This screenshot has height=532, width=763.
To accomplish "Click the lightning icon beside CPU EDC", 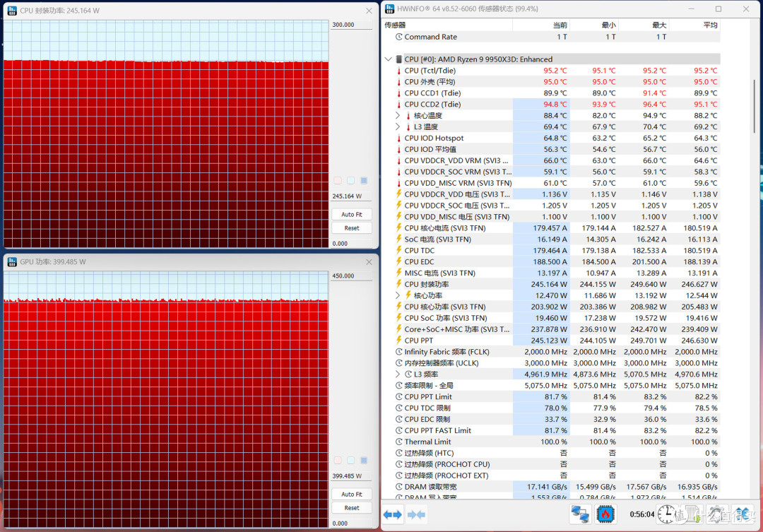I will (399, 261).
